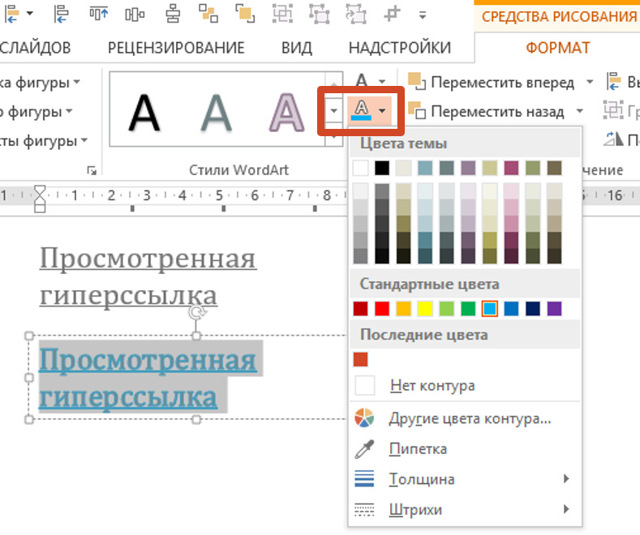Pick the red standard color

pos(382,309)
